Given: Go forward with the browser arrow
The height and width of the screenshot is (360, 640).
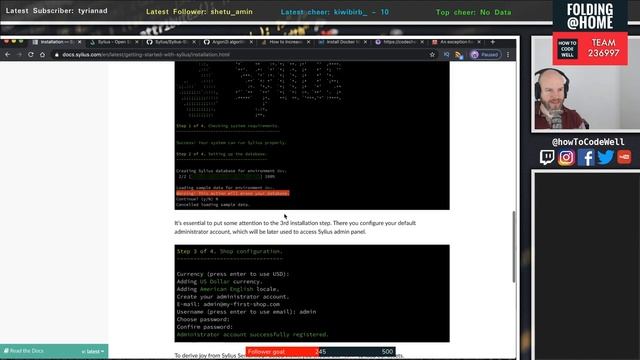Looking at the screenshot, I should (x=19, y=54).
